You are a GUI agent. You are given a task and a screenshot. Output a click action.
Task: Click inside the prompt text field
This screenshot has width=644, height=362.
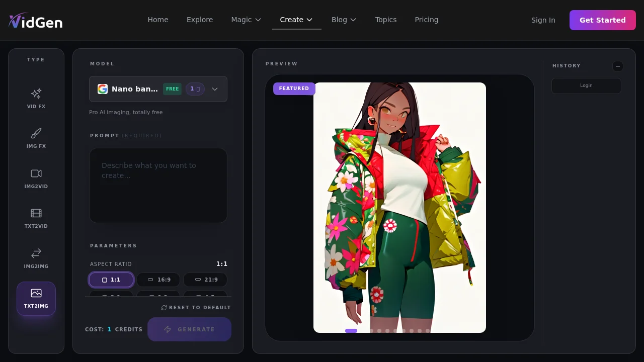[158, 185]
